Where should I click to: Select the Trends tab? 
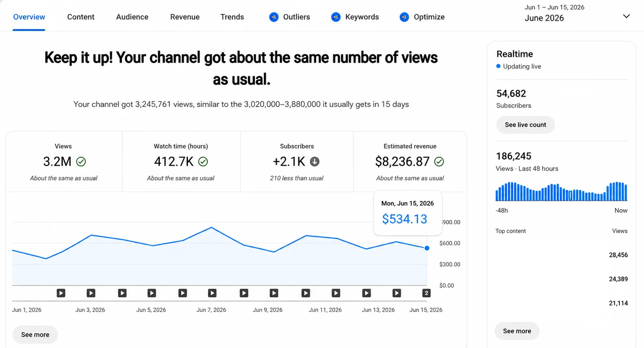point(232,17)
